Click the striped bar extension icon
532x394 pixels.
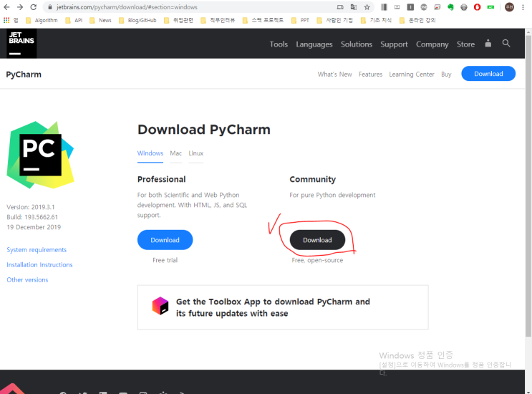coord(384,7)
